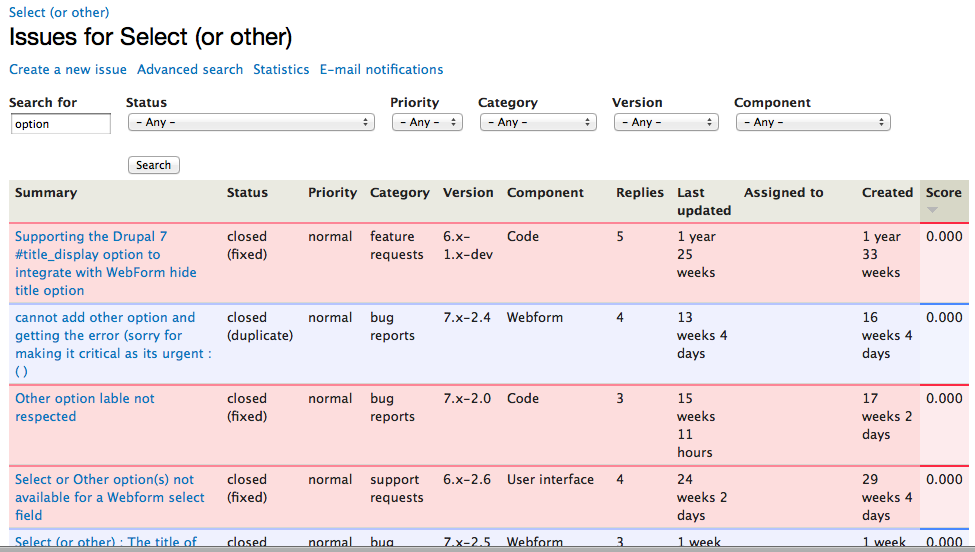Viewport: 975px width, 552px height.
Task: Click '29 weeks 4 days' created cell
Action: tap(887, 497)
